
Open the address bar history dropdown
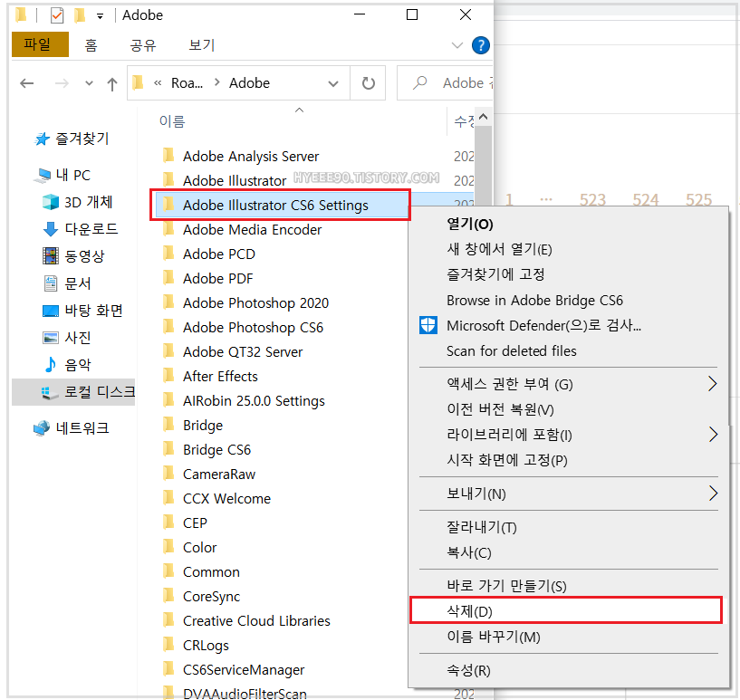pyautogui.click(x=333, y=84)
